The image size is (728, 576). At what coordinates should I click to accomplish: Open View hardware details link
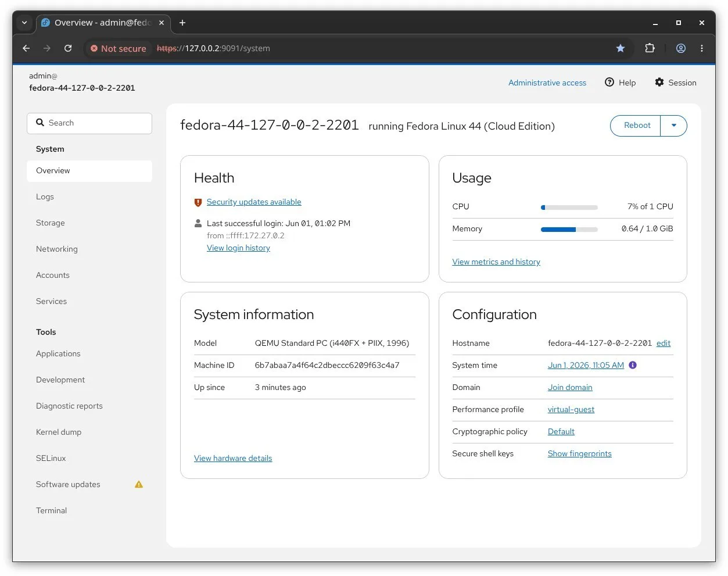(x=233, y=459)
